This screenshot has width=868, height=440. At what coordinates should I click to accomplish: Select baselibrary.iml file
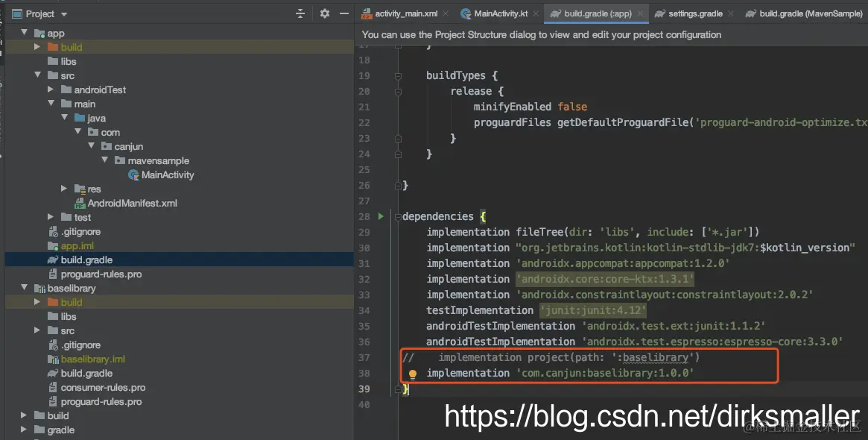pos(93,359)
